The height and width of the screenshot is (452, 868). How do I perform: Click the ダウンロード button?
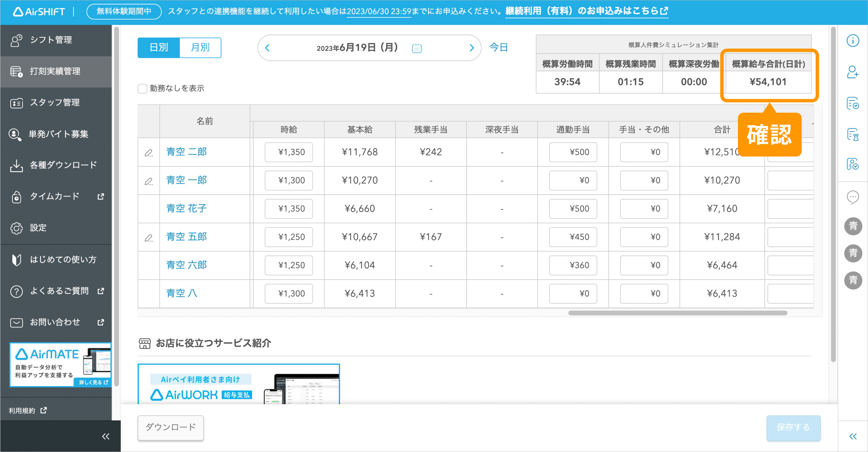(x=170, y=427)
